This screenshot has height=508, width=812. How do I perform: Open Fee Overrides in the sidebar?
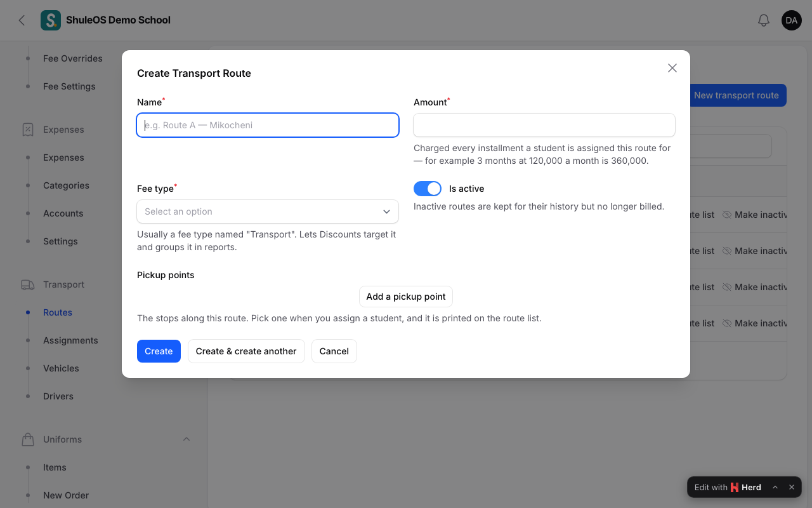[x=73, y=58]
